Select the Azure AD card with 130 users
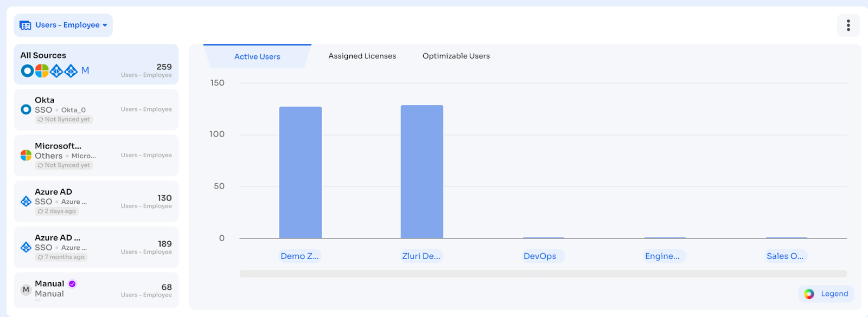 [96, 202]
